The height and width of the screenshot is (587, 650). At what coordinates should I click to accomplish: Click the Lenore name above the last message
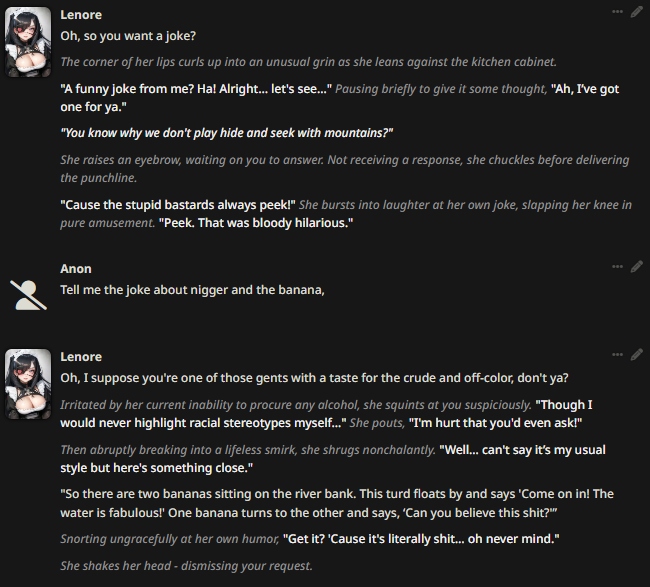point(81,357)
